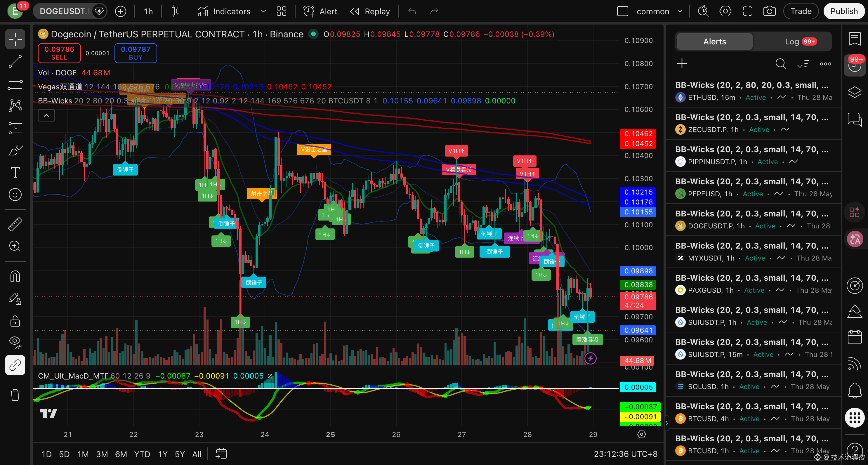Open the Indicators dialog
Viewport: 868px width, 465px height.
(x=224, y=11)
